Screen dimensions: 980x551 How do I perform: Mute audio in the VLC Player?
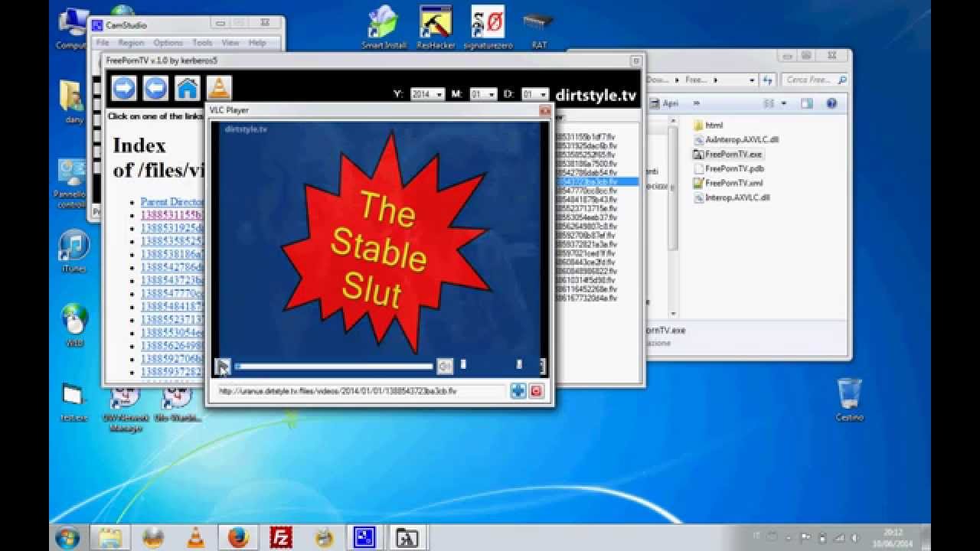pyautogui.click(x=445, y=367)
